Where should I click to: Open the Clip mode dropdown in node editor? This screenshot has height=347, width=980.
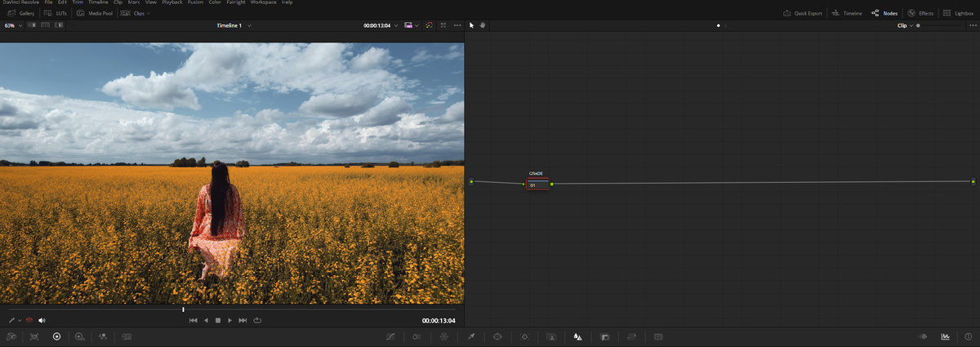(905, 25)
